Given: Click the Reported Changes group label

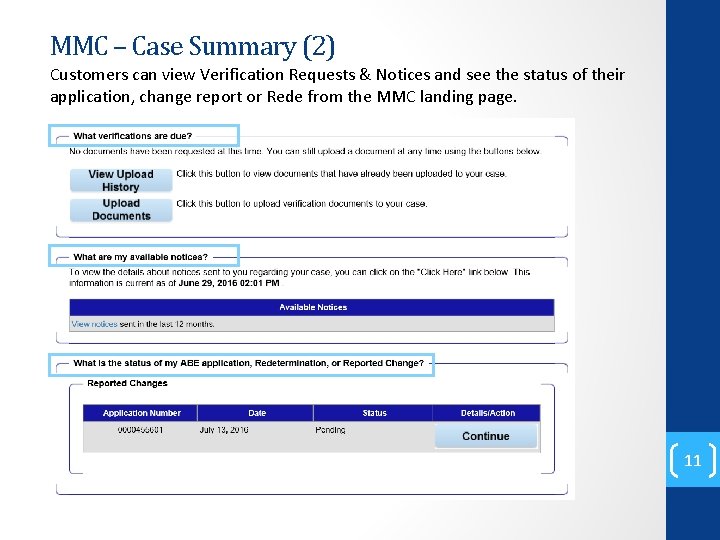Looking at the screenshot, I should click(x=127, y=383).
